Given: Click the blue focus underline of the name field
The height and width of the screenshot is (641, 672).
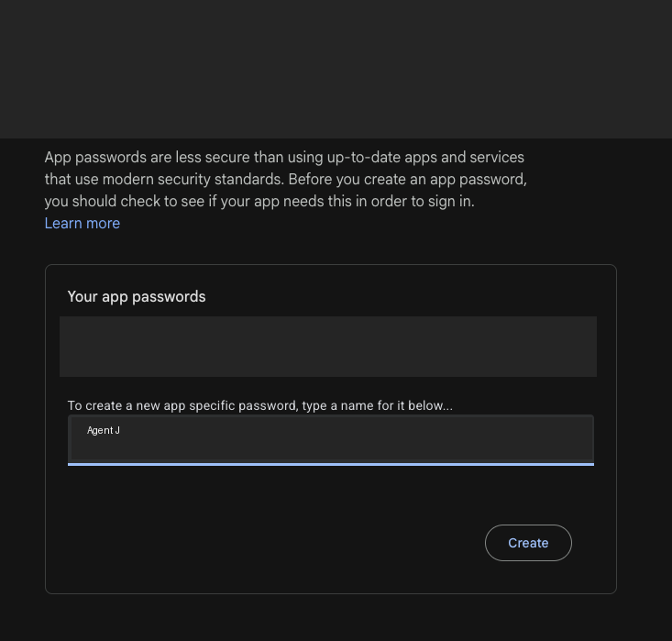Looking at the screenshot, I should (331, 464).
